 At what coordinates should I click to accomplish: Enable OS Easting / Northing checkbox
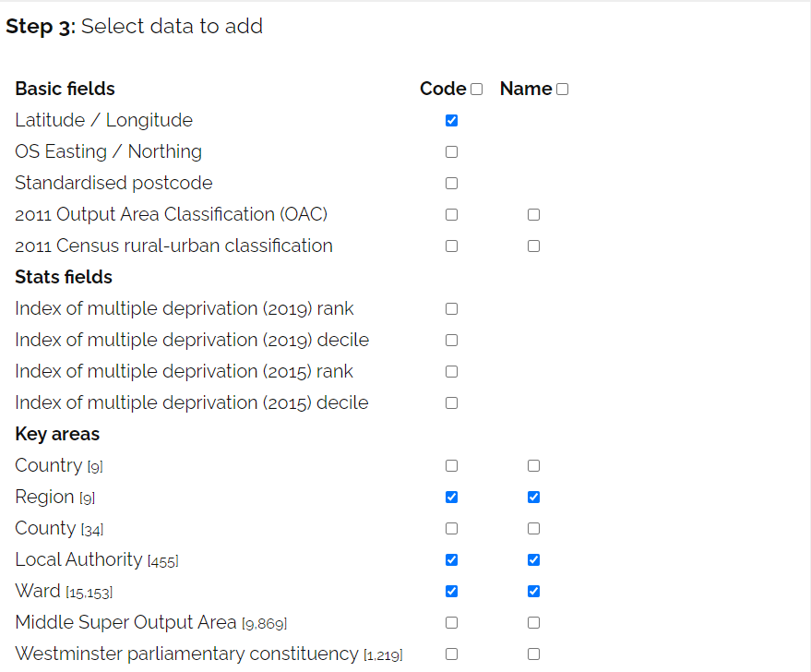(451, 152)
